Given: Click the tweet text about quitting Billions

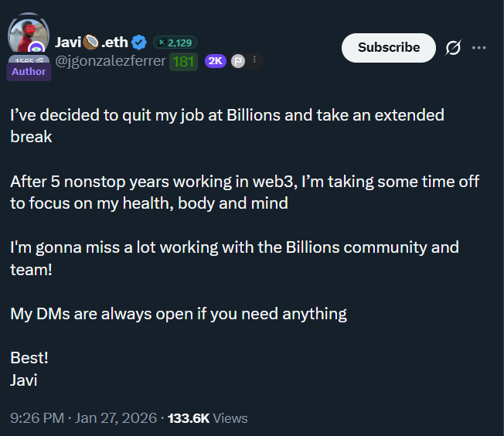Looking at the screenshot, I should [x=226, y=115].
